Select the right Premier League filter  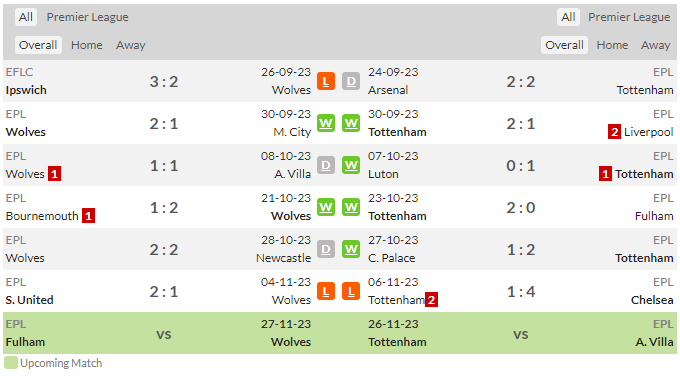point(629,17)
